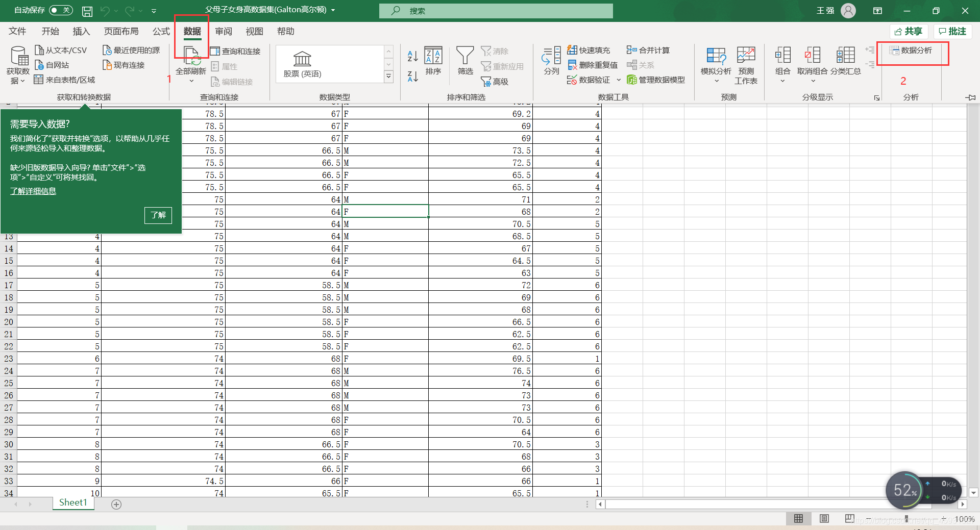Click the 了解详细信息 link

tap(33, 191)
